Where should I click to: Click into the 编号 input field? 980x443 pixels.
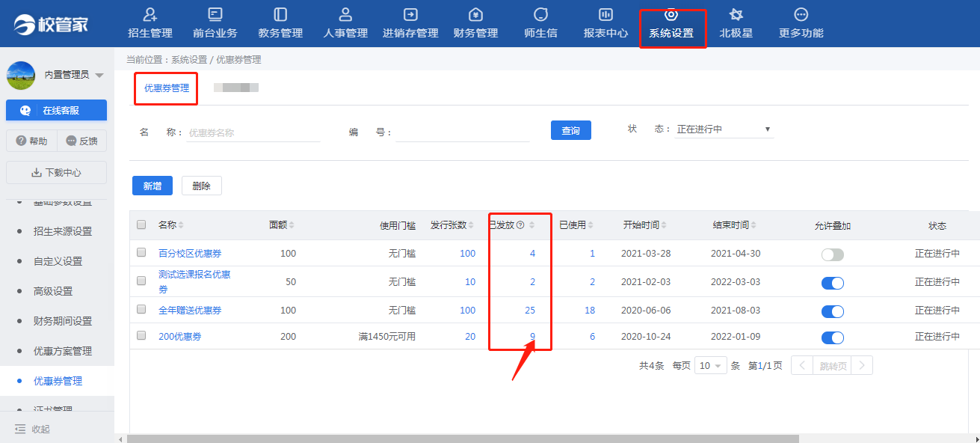[x=463, y=132]
